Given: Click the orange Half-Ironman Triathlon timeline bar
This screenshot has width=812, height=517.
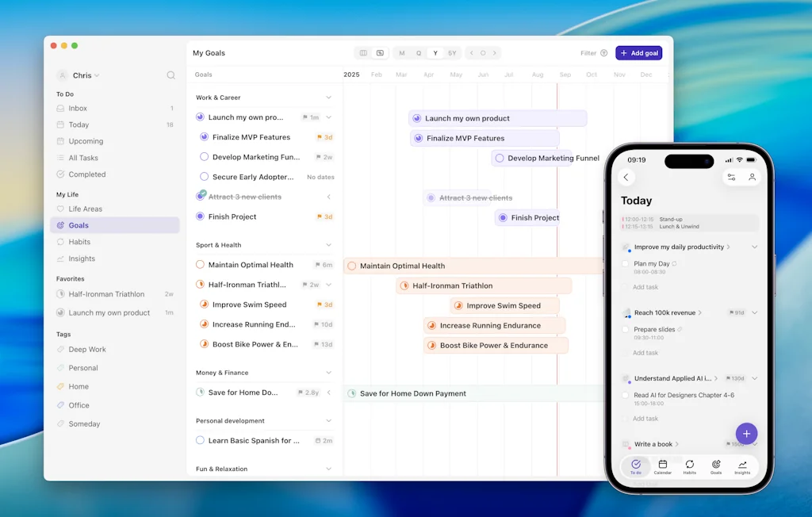Looking at the screenshot, I should 484,285.
